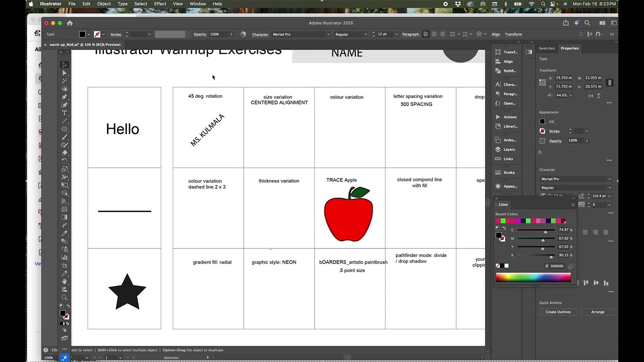Screen dimensions: 644x362
Task: Open the Paragraph link in control bar
Action: coord(411,34)
